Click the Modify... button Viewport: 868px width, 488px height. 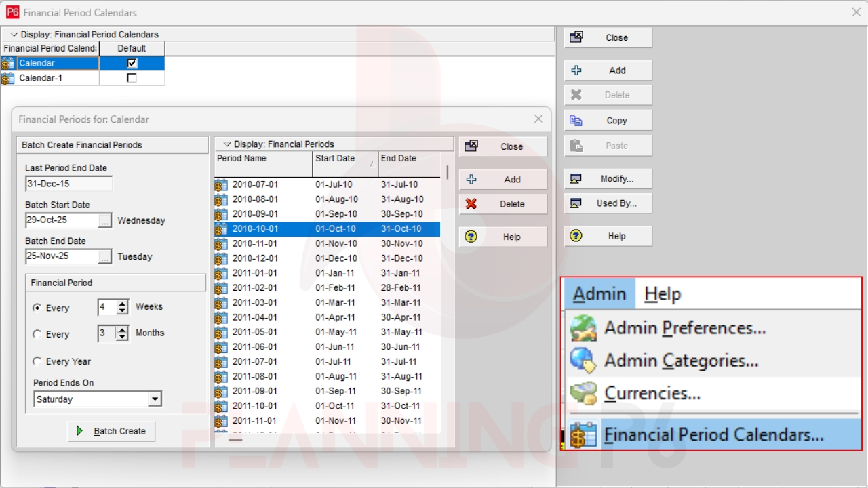[608, 179]
